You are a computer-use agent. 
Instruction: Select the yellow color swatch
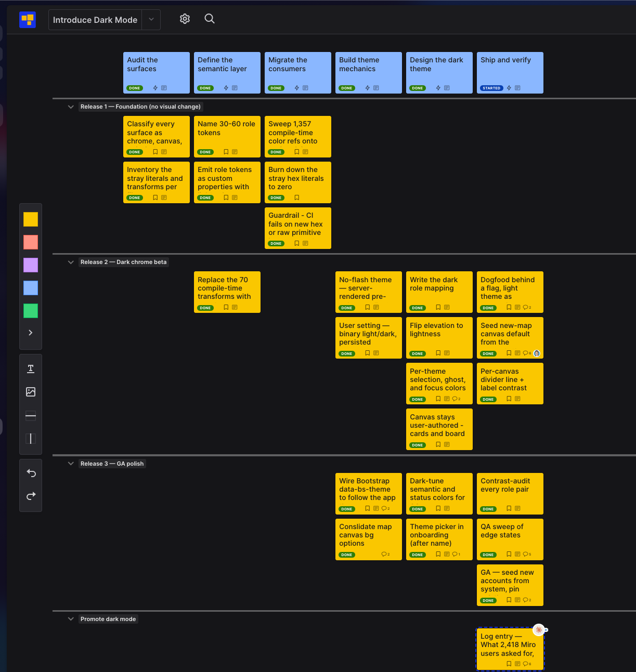coord(31,219)
